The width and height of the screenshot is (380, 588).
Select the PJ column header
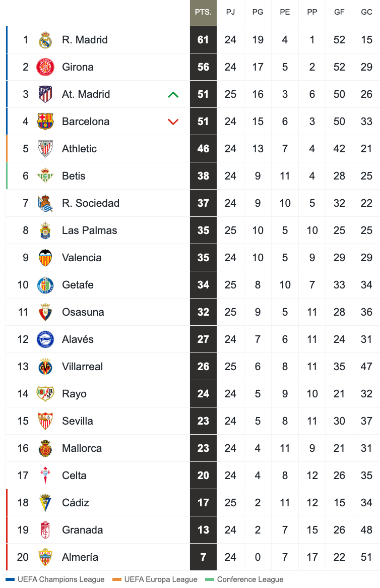[x=230, y=12]
